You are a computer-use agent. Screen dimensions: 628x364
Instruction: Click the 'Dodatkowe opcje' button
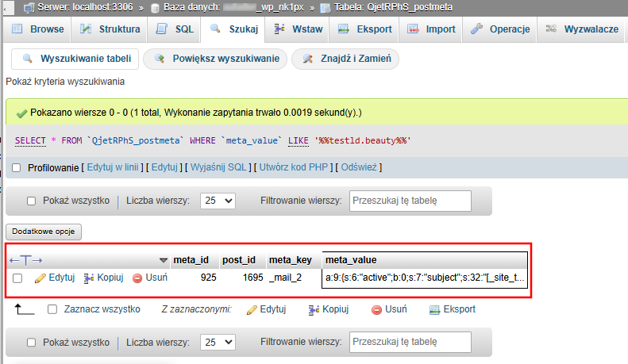pos(44,232)
